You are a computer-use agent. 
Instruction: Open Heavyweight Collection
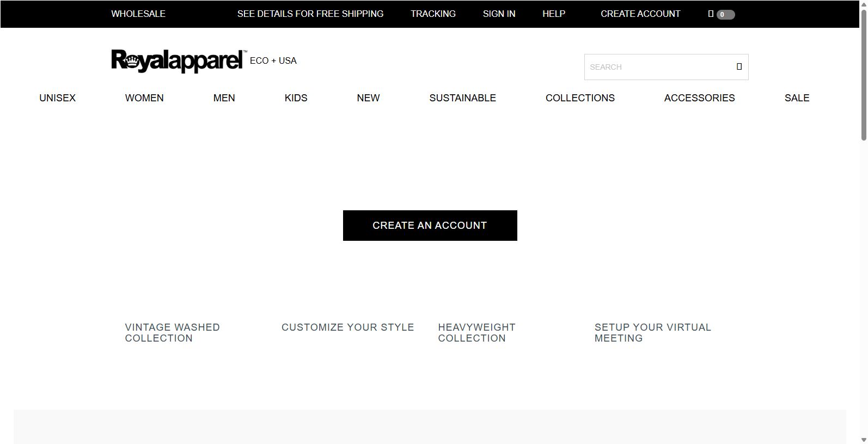point(476,333)
